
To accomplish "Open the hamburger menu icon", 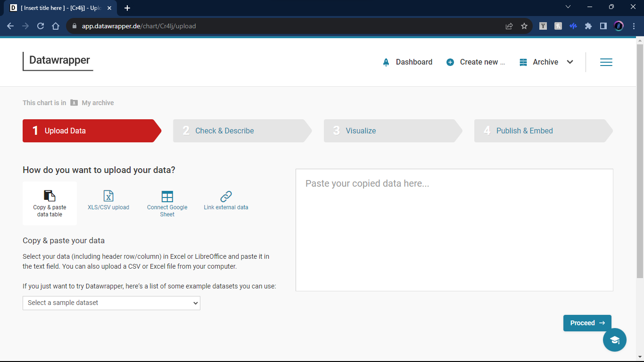I will [606, 62].
